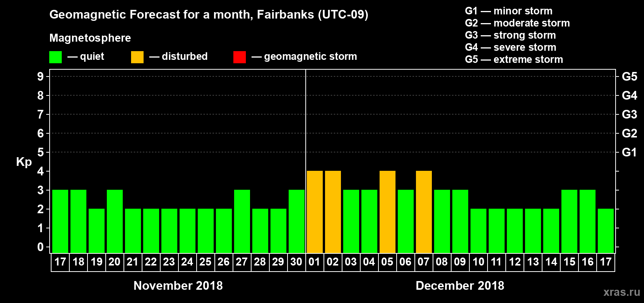Click the 'November 2018' month label
Screen dimensions: 644x303
(178, 286)
